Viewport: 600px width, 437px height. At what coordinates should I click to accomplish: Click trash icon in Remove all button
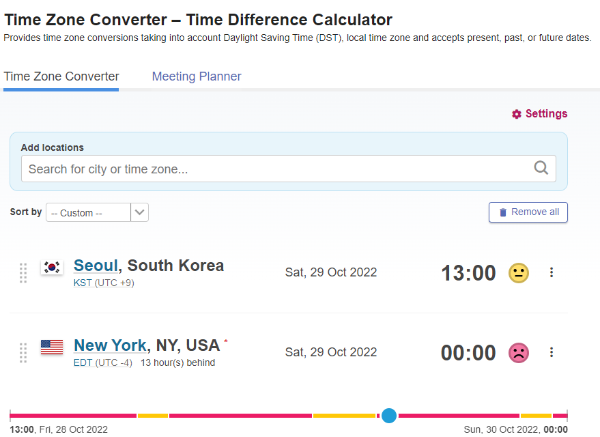[x=503, y=212]
